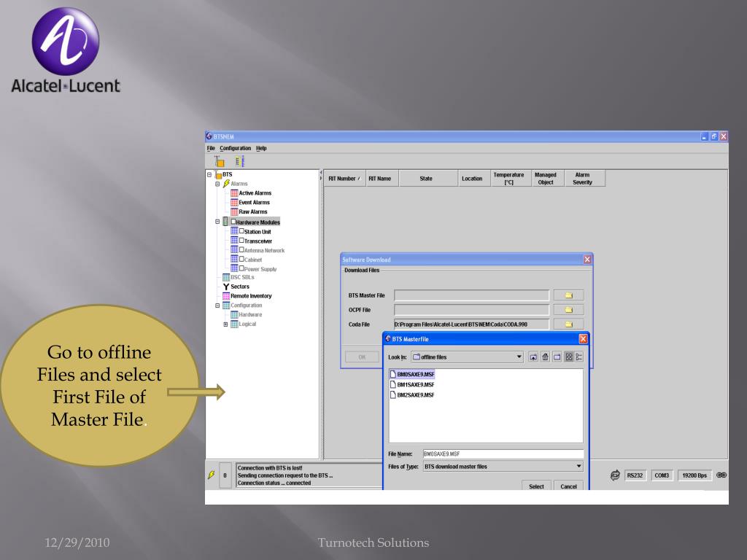Select Remote Inventory in the tree

point(251,296)
